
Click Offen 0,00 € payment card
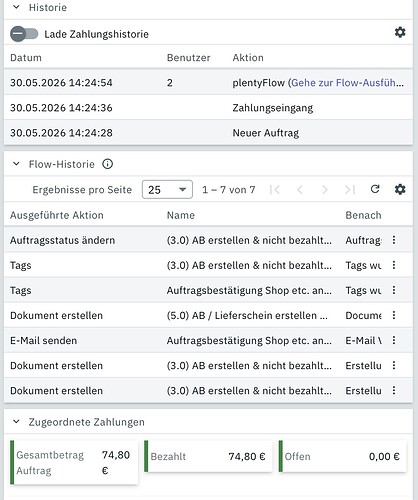[x=342, y=456]
